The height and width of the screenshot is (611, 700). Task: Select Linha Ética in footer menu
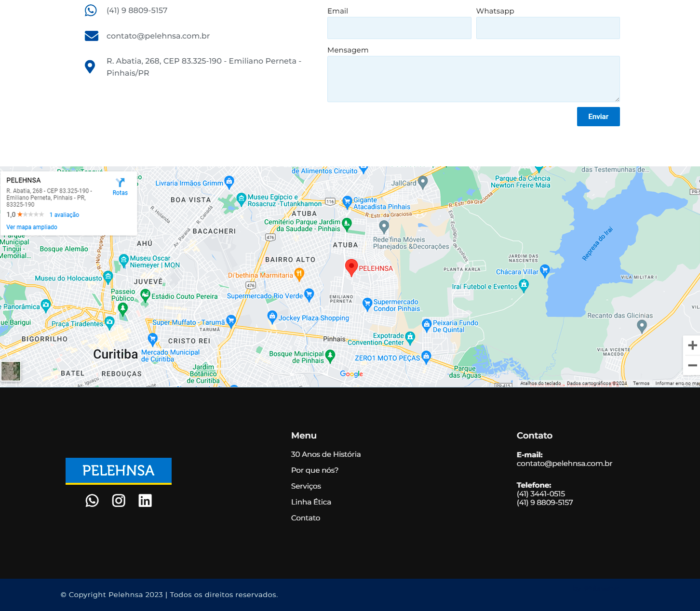click(x=311, y=502)
